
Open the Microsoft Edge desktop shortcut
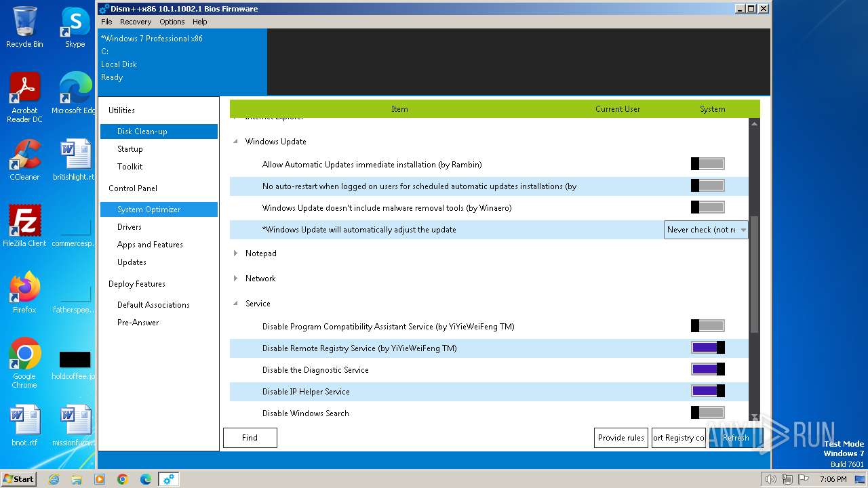point(75,94)
